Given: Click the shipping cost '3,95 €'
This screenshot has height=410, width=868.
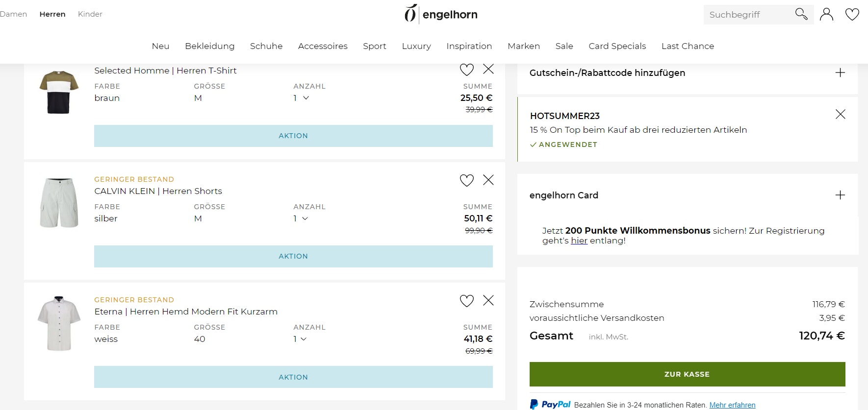Looking at the screenshot, I should coord(832,318).
